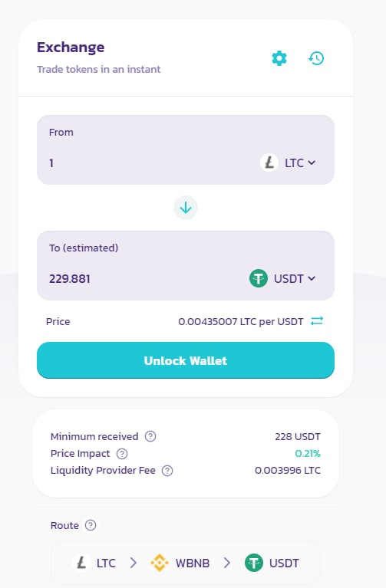Focus the From amount input field
This screenshot has width=386, height=588.
tap(150, 163)
